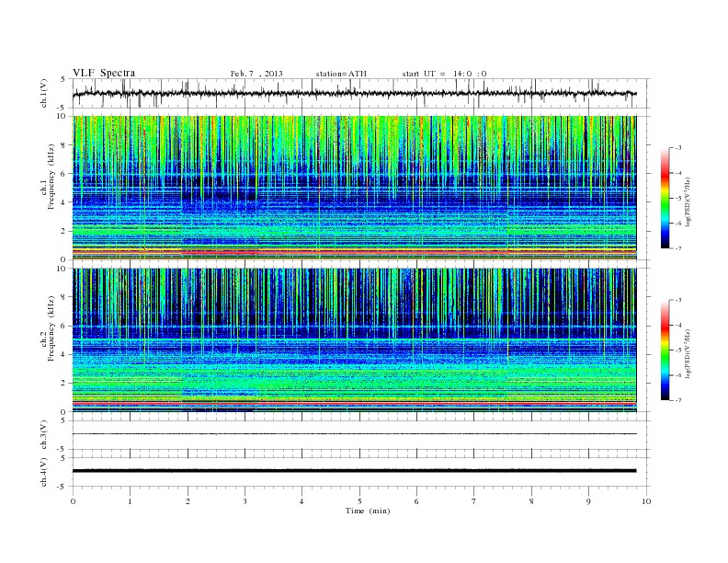Click the 'station=ATH' label

341,74
